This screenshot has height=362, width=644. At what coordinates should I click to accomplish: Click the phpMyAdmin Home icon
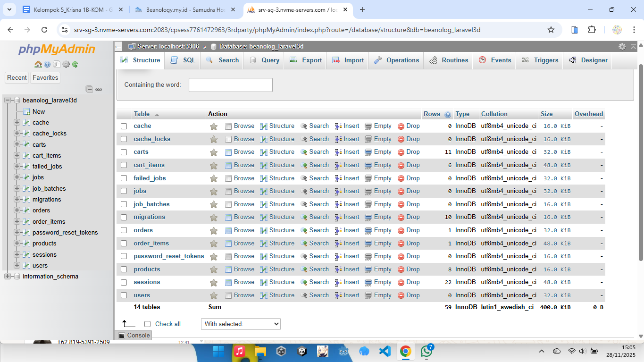click(x=38, y=65)
